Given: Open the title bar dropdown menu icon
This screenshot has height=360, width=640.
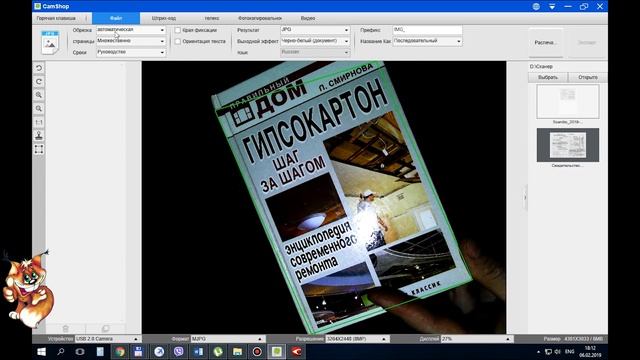Looking at the screenshot, I should point(552,6).
